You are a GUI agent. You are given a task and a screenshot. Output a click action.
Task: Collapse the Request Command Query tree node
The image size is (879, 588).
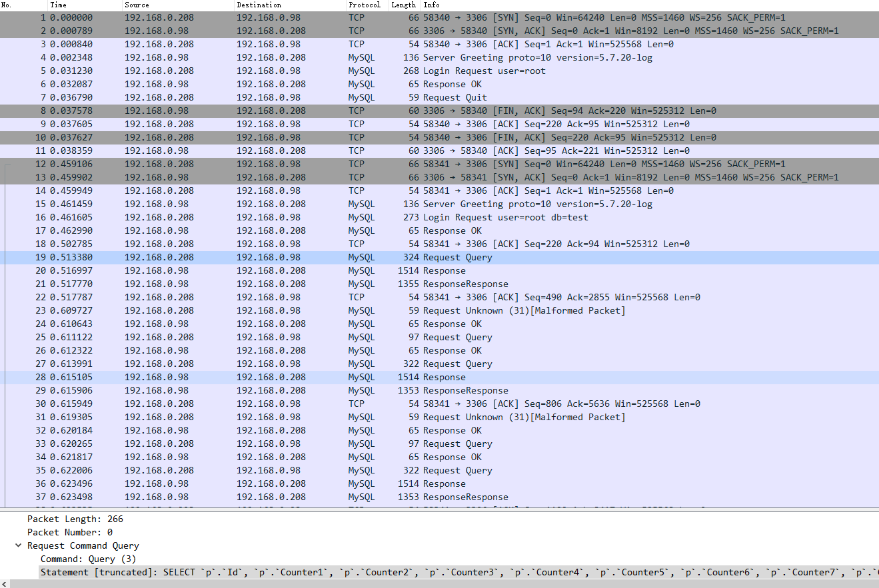coord(18,545)
